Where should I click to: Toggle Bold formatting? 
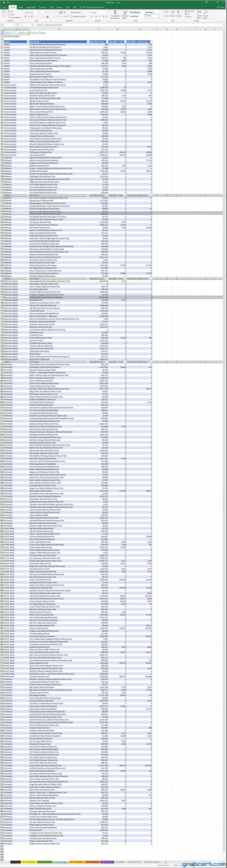pyautogui.click(x=26, y=17)
